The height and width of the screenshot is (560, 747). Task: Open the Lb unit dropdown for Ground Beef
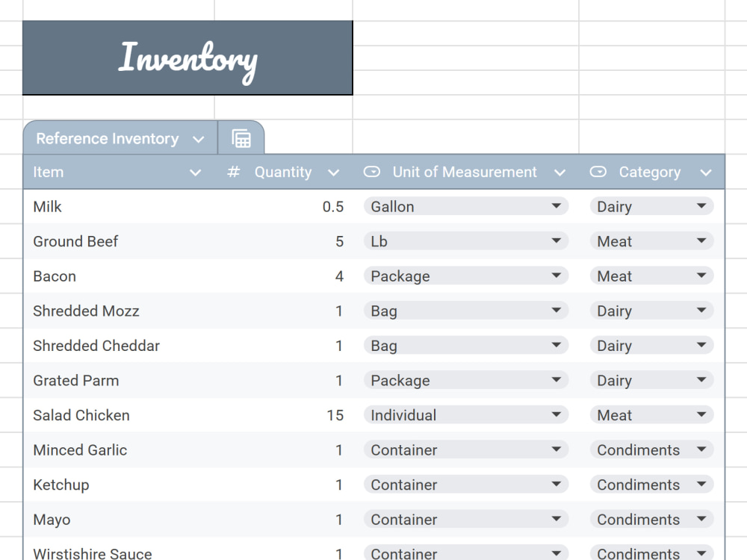click(x=466, y=241)
